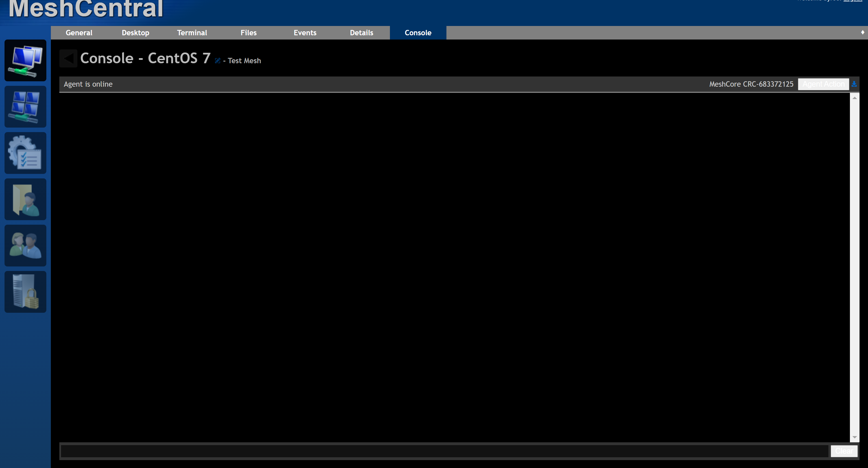Screen dimensions: 868x468
Task: Open the My Files folder icon in sidebar
Action: pyautogui.click(x=25, y=199)
